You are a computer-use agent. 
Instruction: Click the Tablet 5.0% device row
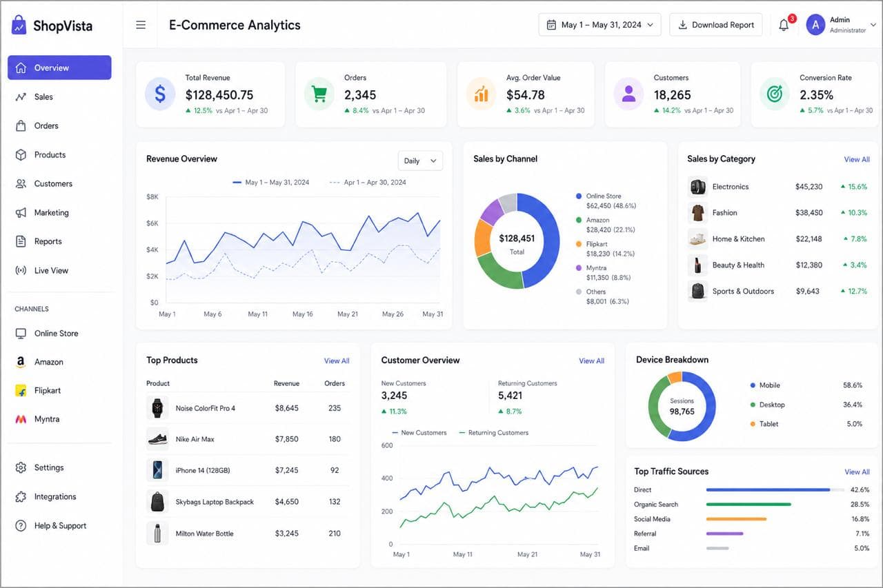coord(806,424)
